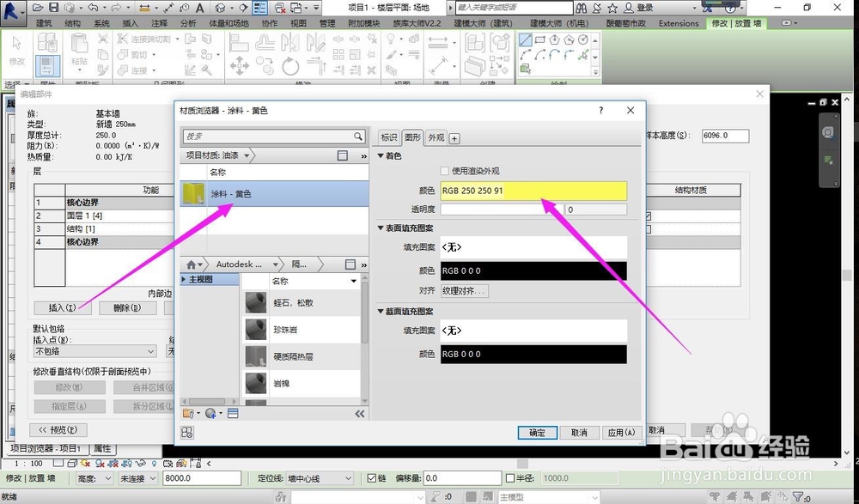The width and height of the screenshot is (859, 504).
Task: Click yellow RGB 250 250 91 color swatch
Action: (x=533, y=191)
